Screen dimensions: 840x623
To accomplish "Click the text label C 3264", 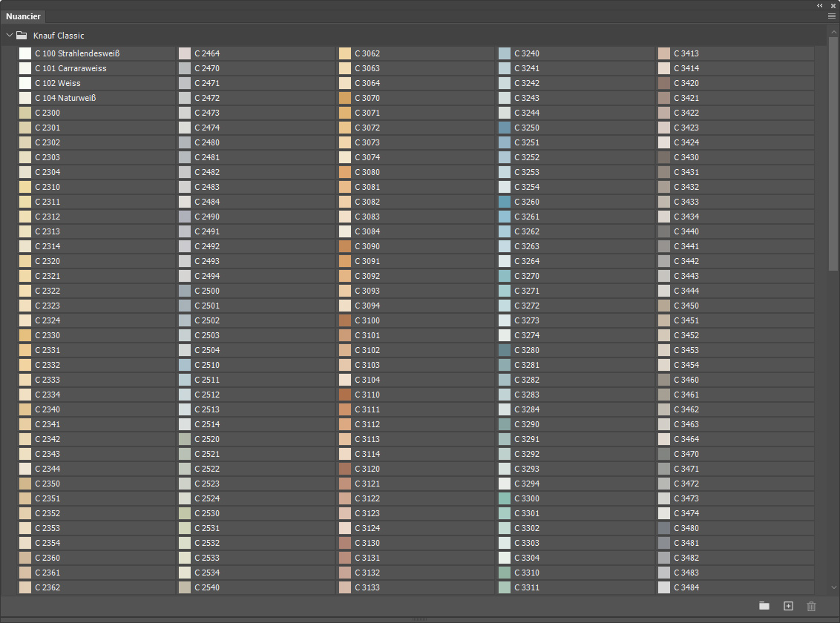I will point(527,261).
